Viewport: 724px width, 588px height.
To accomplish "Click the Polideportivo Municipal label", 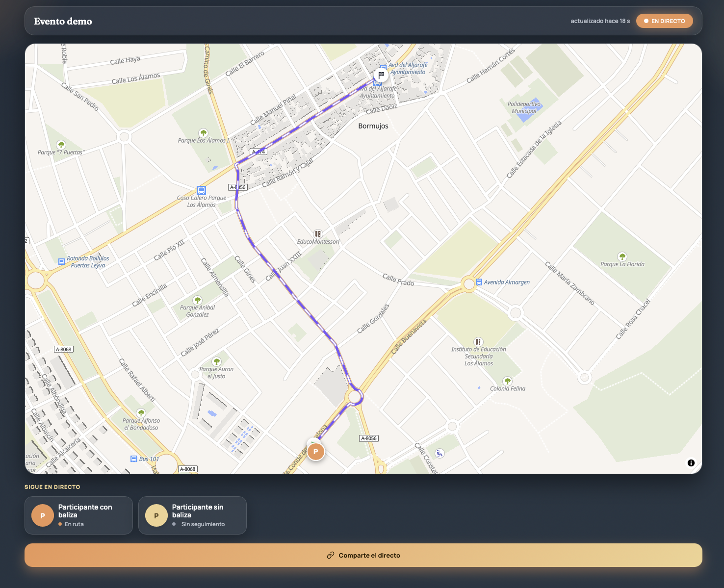I will pyautogui.click(x=524, y=107).
